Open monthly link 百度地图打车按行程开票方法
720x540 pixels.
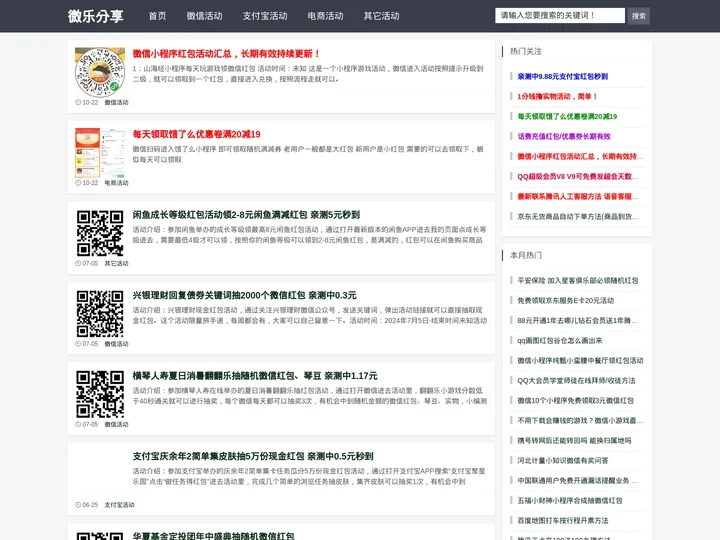coord(562,520)
